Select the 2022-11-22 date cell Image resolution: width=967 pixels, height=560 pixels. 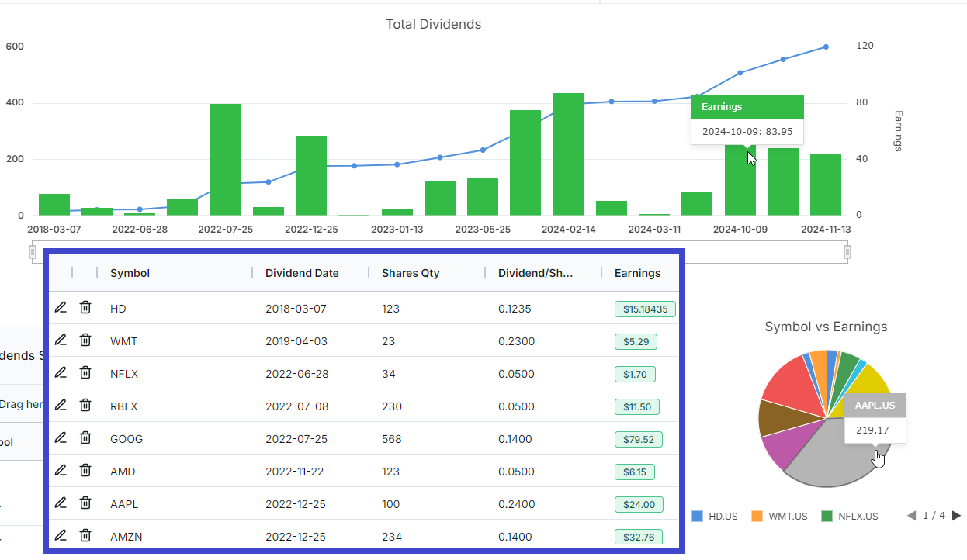tap(296, 472)
